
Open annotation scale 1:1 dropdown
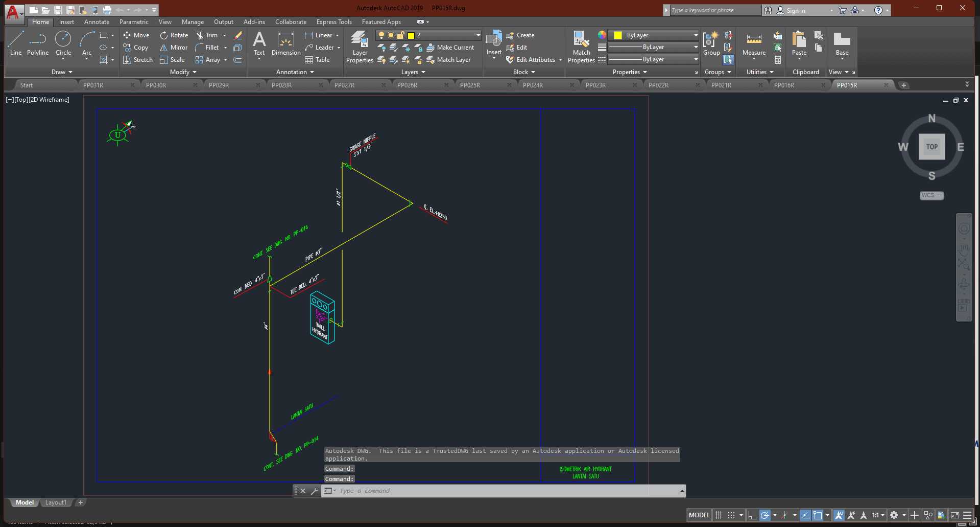(878, 515)
